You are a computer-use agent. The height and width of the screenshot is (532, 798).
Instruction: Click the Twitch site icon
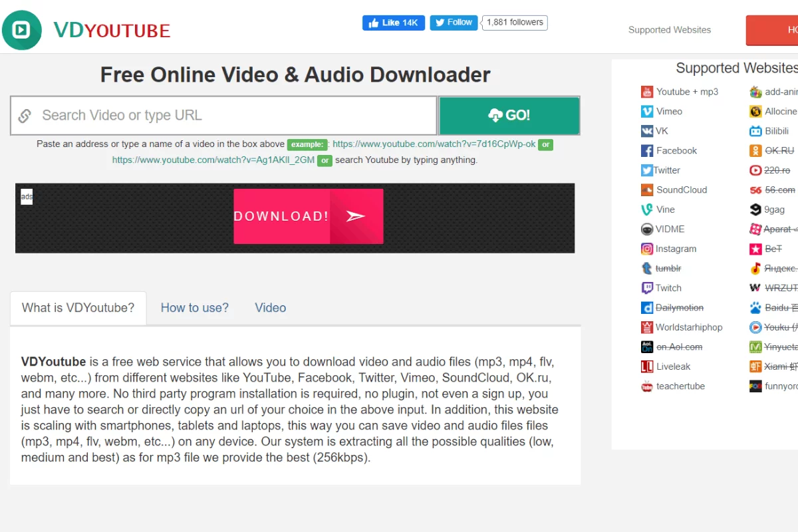coord(647,288)
